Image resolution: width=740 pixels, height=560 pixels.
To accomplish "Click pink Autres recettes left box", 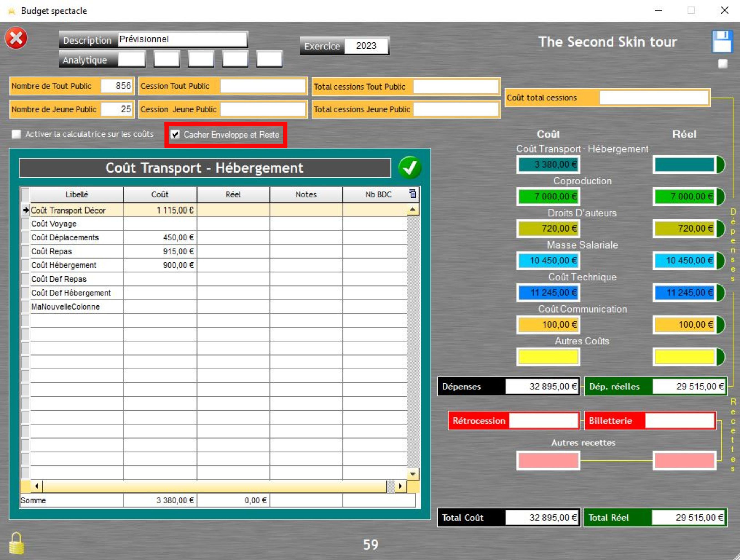I will 548,461.
